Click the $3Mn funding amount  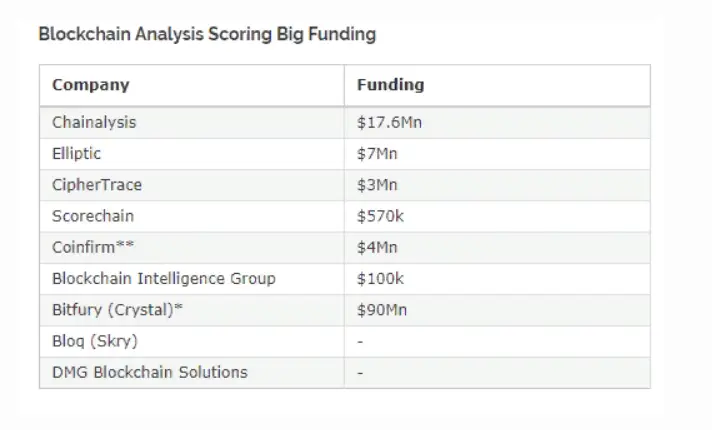point(377,185)
